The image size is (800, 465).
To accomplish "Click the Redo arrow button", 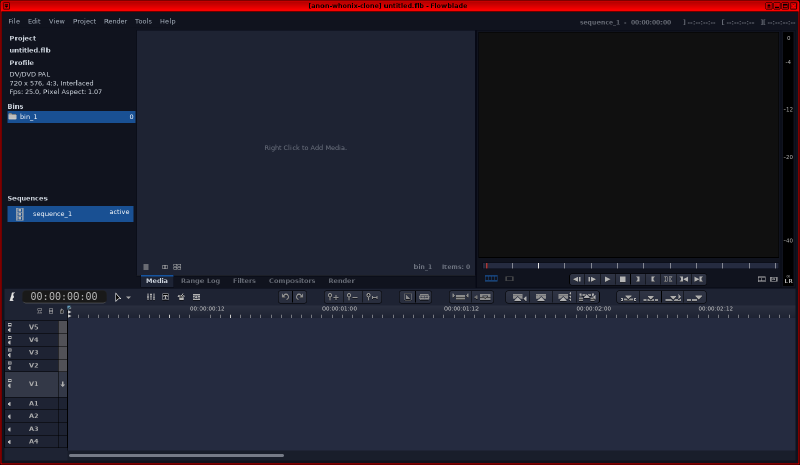I will tap(299, 297).
